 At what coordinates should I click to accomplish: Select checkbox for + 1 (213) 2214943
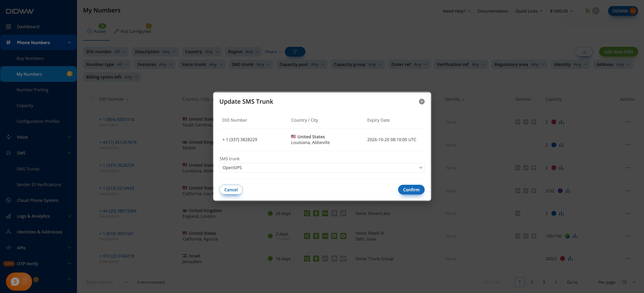tap(91, 191)
